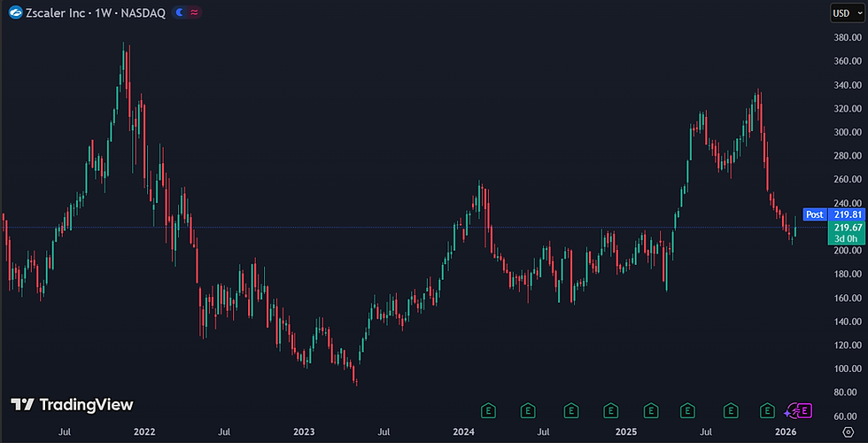Click the peak candle near 375 in late 2021
The image size is (868, 443).
[x=123, y=61]
